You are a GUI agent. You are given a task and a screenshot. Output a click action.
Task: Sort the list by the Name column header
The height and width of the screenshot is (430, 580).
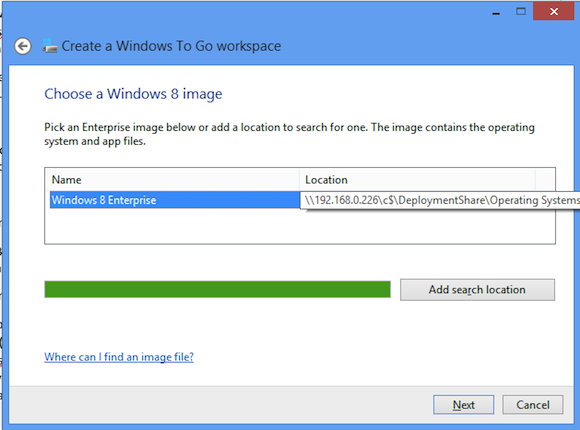172,180
